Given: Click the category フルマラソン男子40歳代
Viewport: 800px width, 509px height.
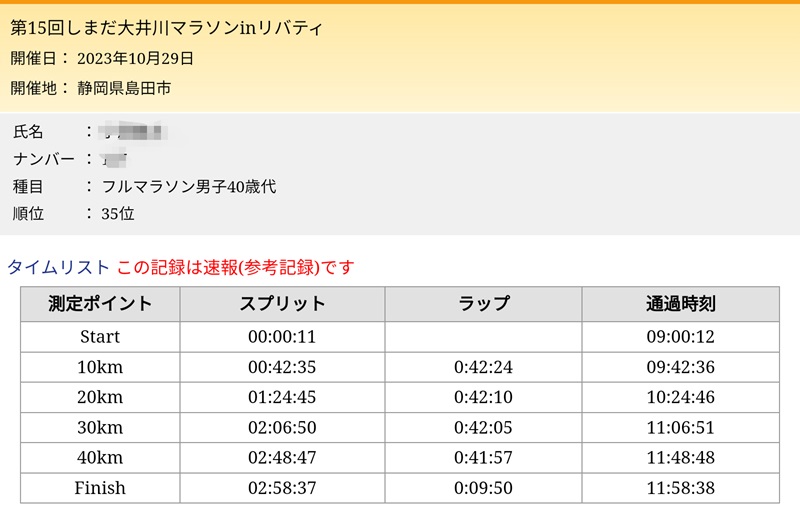Looking at the screenshot, I should point(189,186).
